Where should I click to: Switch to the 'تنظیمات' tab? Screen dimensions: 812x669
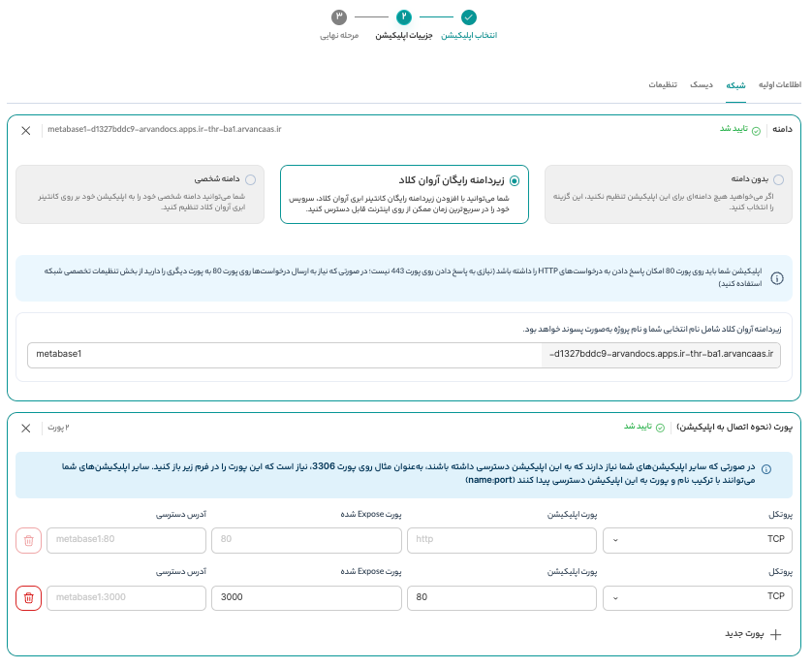pyautogui.click(x=663, y=85)
